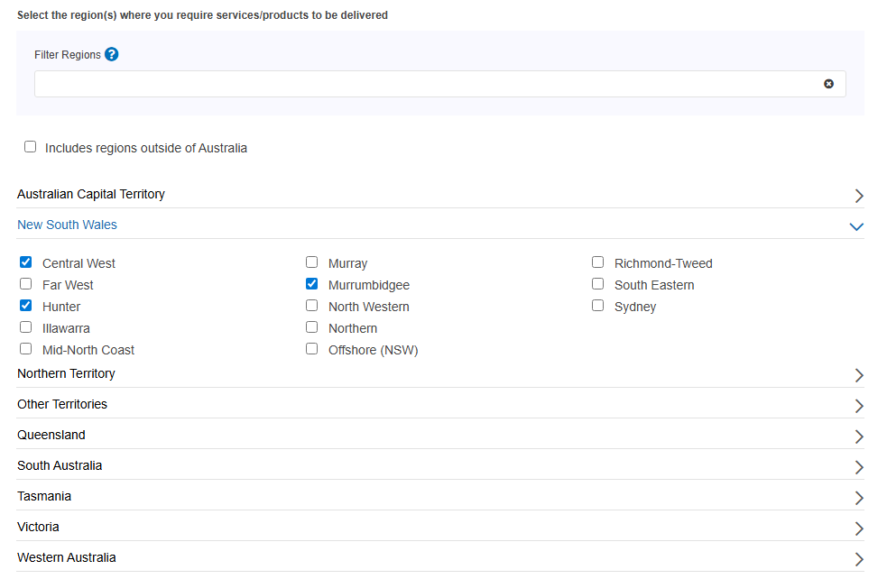Collapse the New South Wales chevron

(x=856, y=226)
